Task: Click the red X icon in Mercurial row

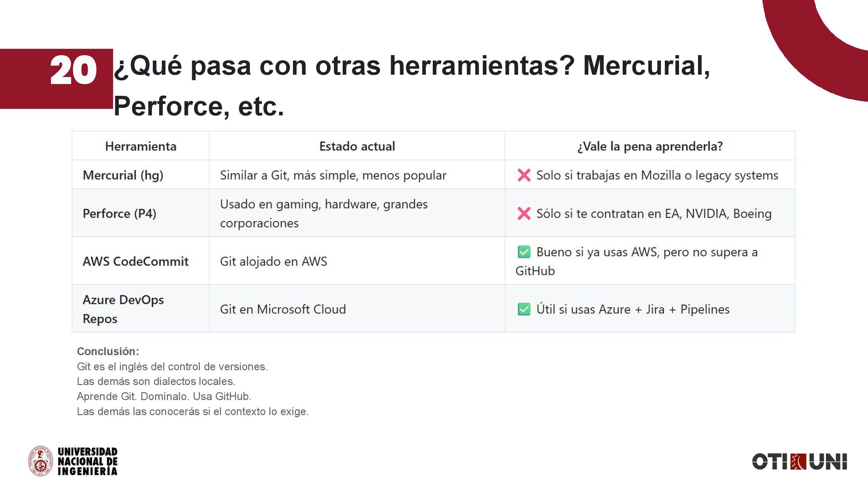Action: pyautogui.click(x=524, y=175)
